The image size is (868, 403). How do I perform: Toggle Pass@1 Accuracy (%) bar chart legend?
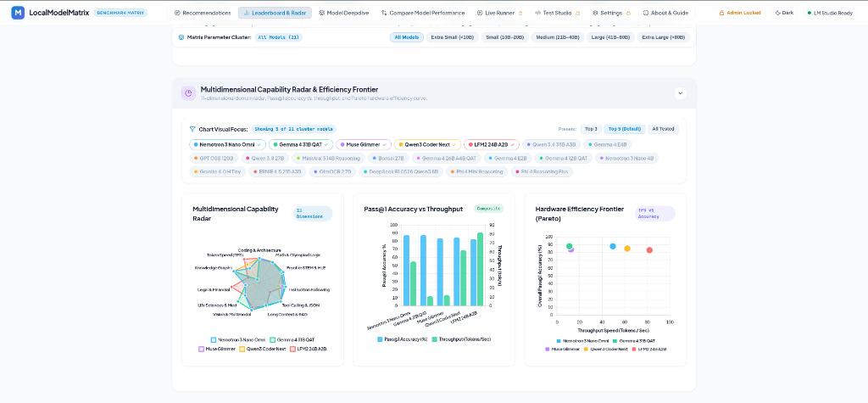[x=403, y=339]
